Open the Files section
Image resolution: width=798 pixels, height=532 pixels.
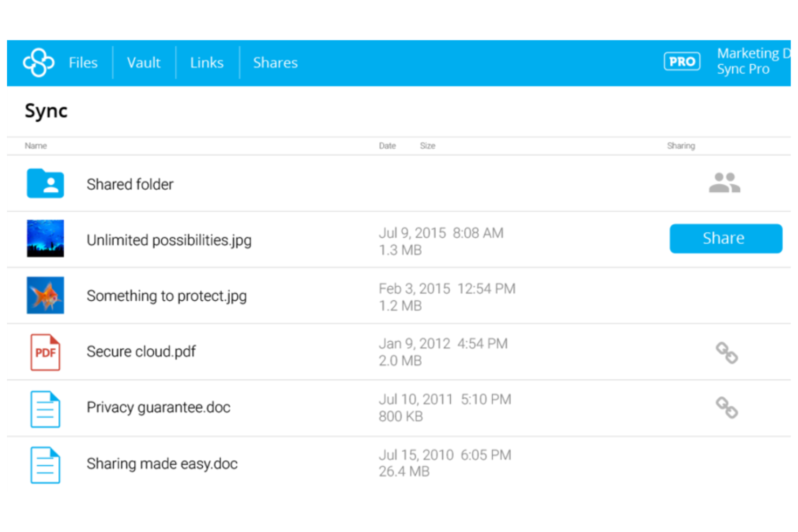[83, 63]
